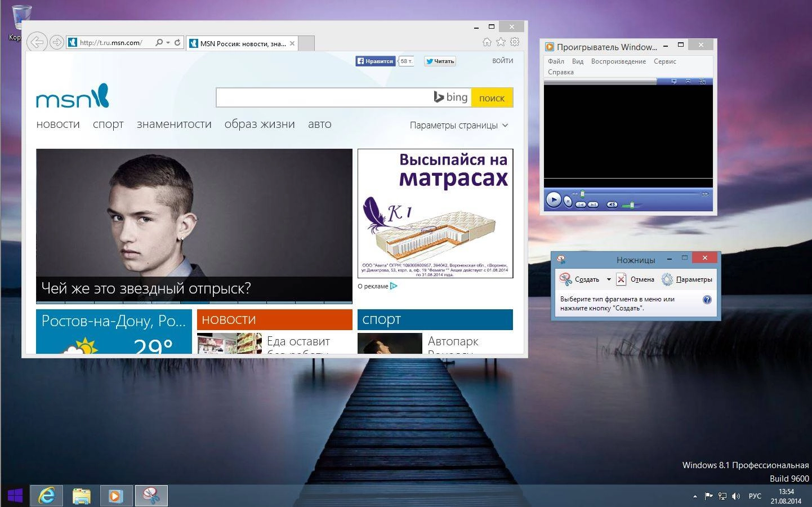812x507 pixels.
Task: Open the Сервис menu in media player
Action: [x=664, y=61]
